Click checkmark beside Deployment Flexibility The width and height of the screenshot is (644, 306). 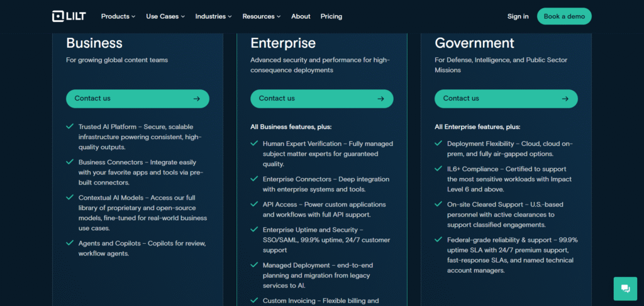tap(438, 144)
